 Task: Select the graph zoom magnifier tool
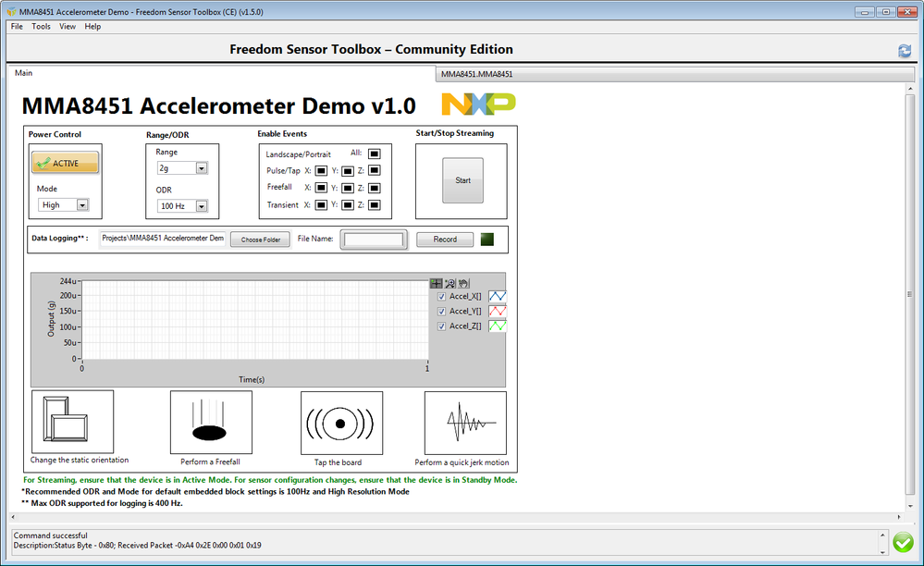pos(450,283)
